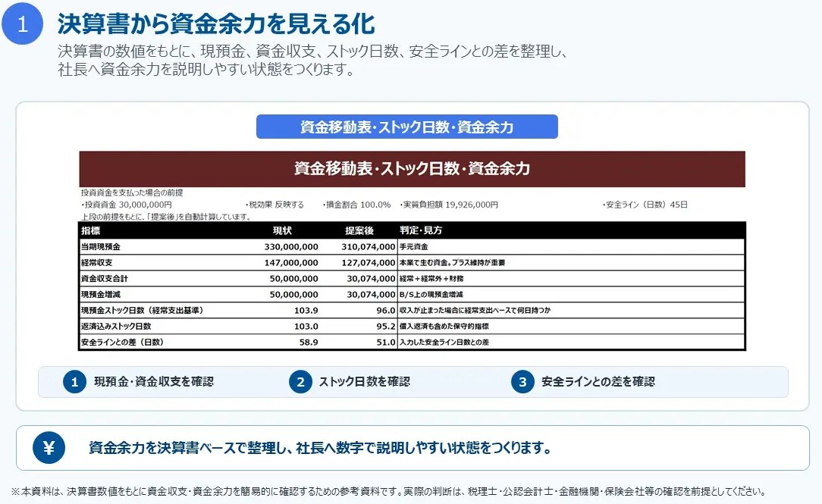822x504 pixels.
Task: Select the 現預金・資金収支を確認 step label
Action: click(154, 381)
